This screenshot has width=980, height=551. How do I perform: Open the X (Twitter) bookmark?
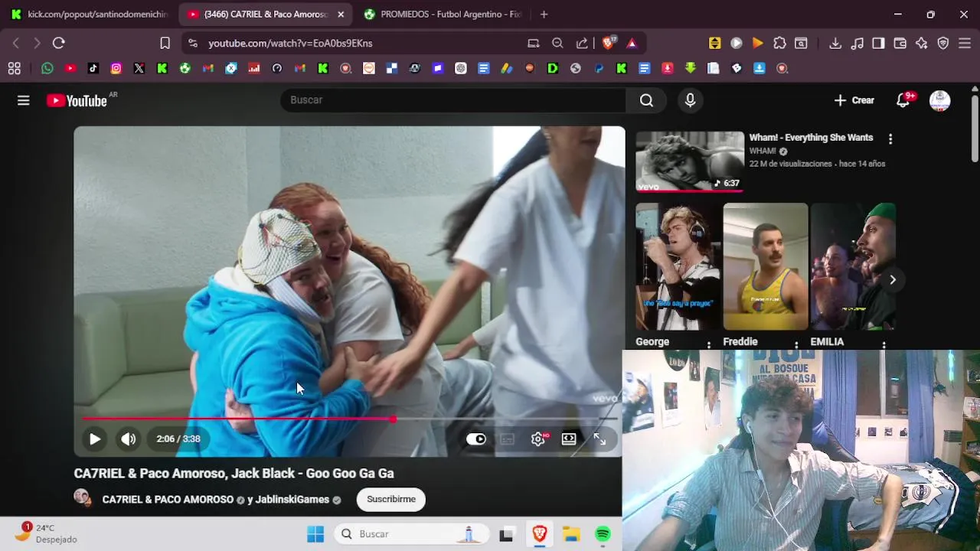pyautogui.click(x=139, y=68)
